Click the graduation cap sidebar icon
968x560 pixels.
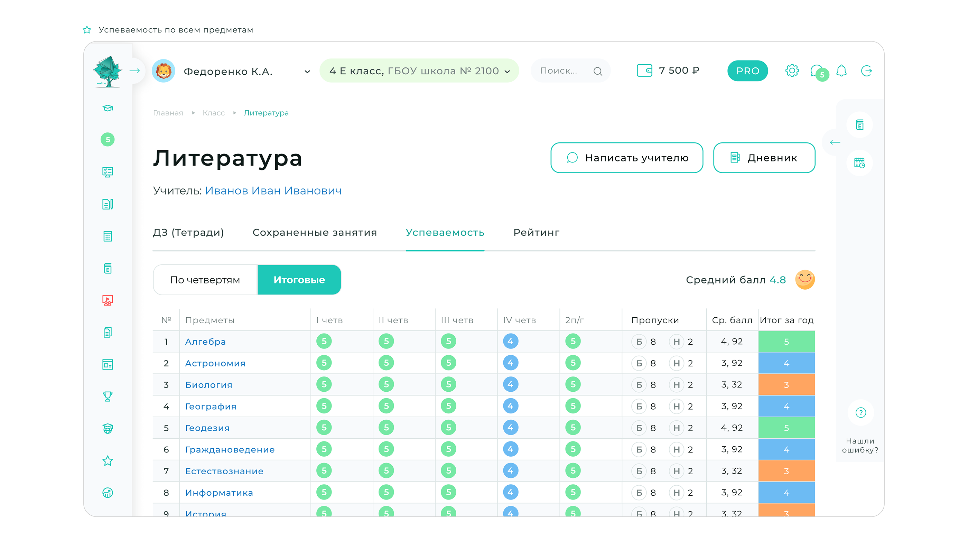coord(108,108)
